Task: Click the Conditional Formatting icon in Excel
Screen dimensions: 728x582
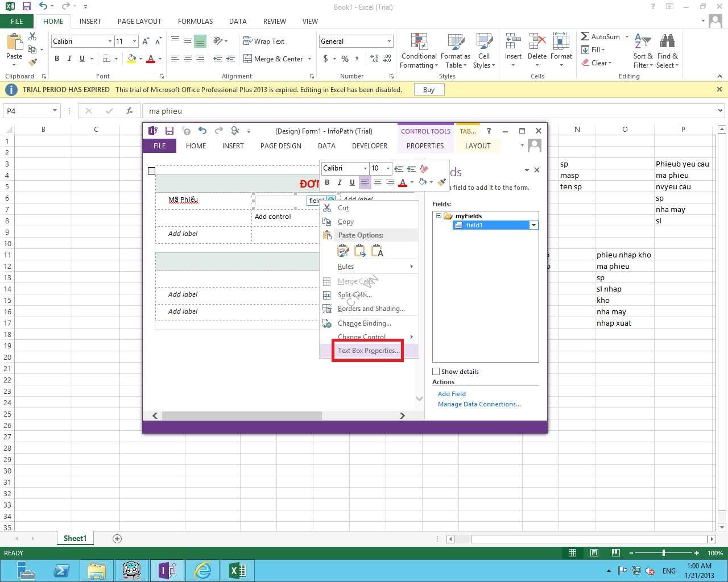Action: point(419,42)
